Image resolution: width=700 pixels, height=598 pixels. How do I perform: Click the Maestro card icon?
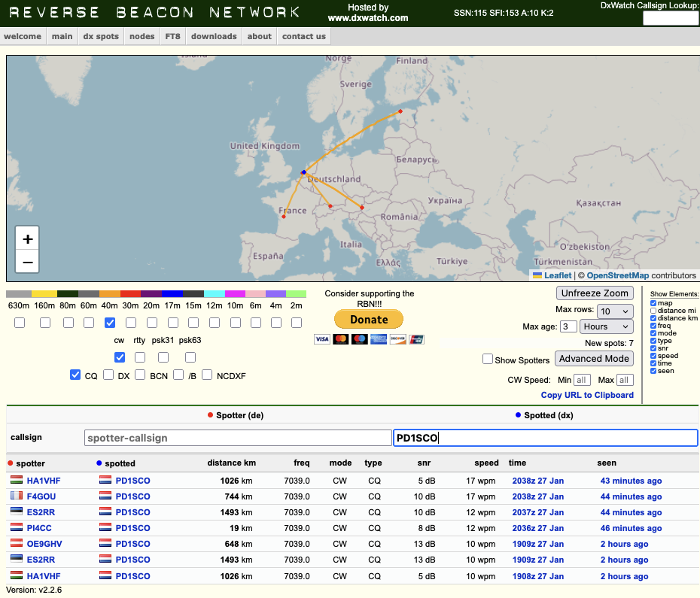coord(359,339)
